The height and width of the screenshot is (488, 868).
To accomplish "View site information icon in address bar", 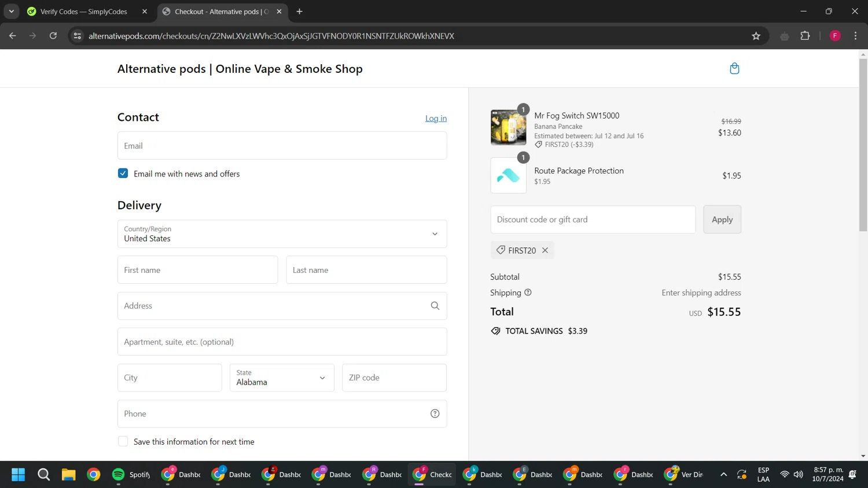I will click(x=78, y=36).
